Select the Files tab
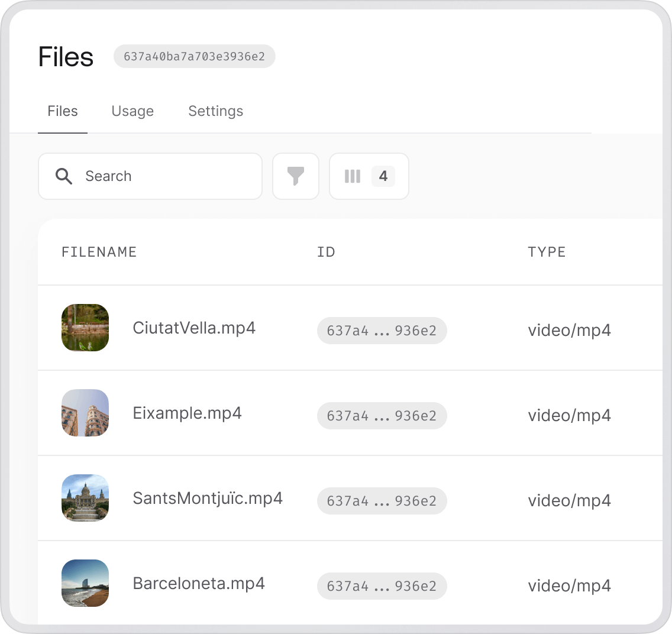This screenshot has width=672, height=634. click(x=63, y=111)
